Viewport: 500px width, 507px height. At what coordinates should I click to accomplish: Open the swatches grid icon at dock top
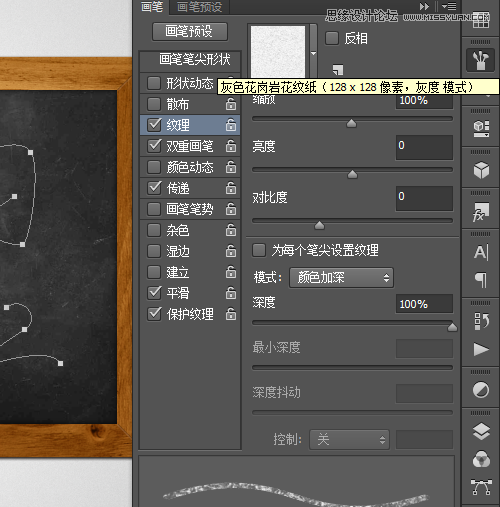coord(481,21)
